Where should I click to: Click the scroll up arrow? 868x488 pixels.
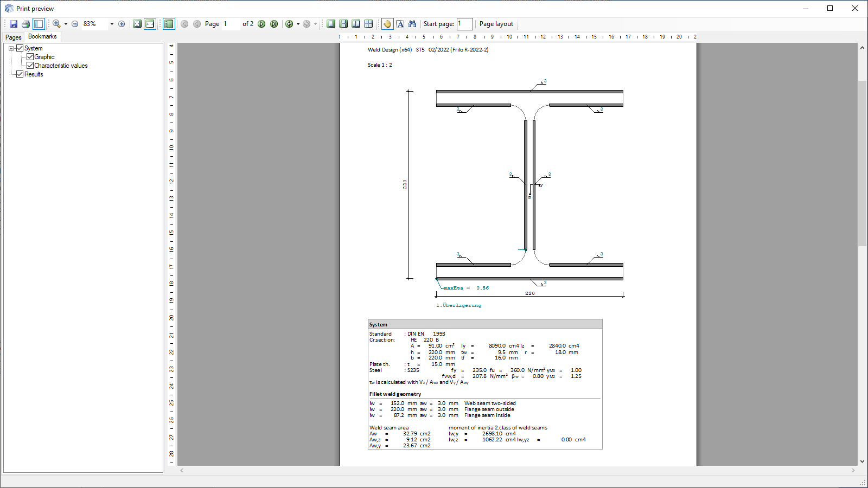click(x=862, y=48)
